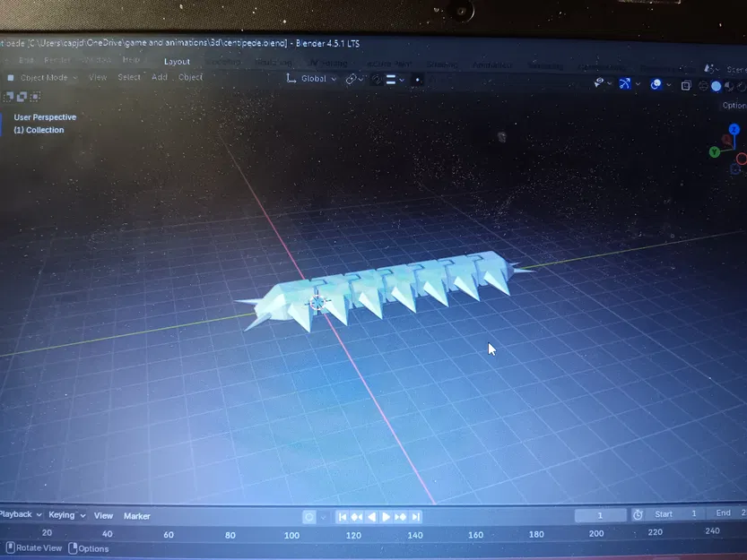Viewport: 747px width, 560px height.
Task: Jump to the animation start frame button
Action: 342,516
